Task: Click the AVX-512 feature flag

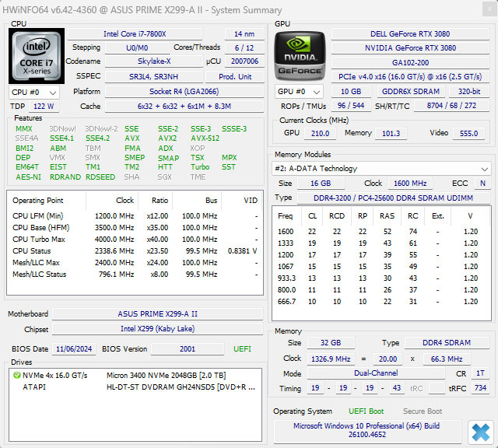Action: click(205, 138)
